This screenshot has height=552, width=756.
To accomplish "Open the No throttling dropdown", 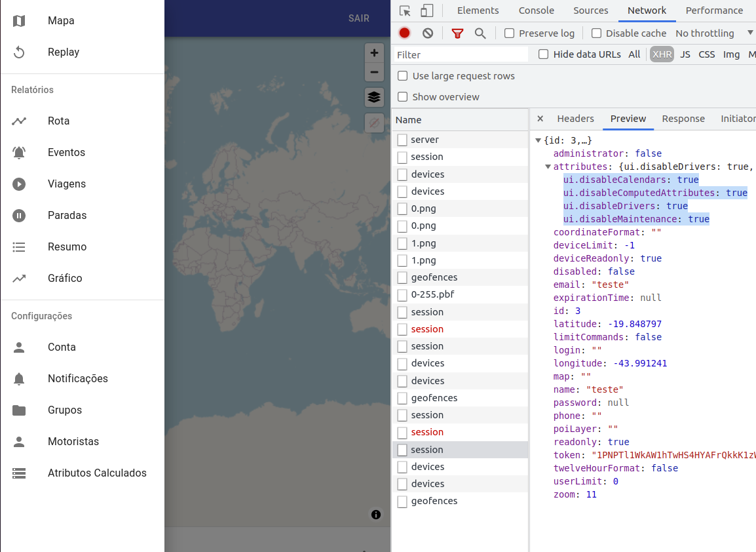I will pyautogui.click(x=705, y=33).
